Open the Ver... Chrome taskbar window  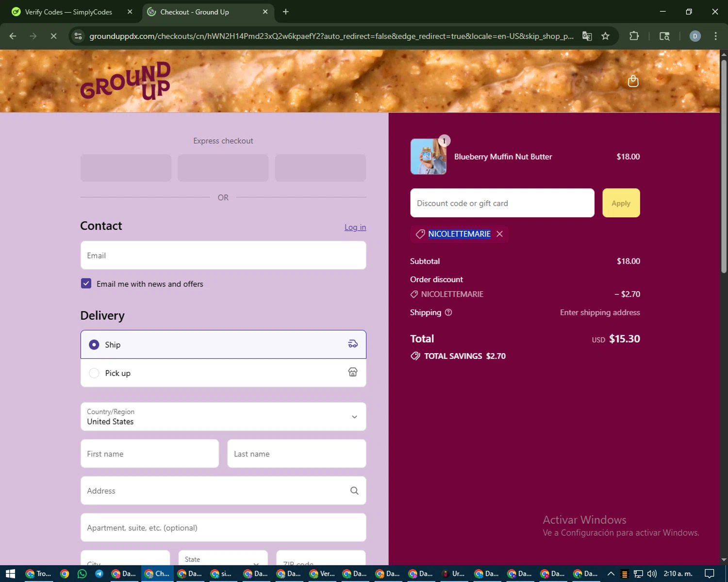(x=323, y=574)
